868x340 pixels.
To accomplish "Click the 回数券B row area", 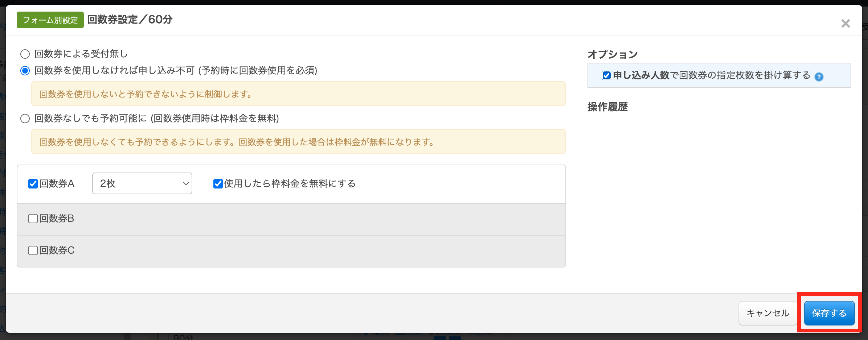I will [x=290, y=219].
